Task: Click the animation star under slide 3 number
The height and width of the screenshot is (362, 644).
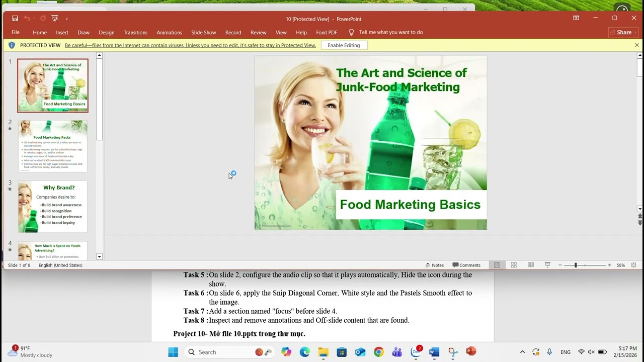Action: coord(10,189)
